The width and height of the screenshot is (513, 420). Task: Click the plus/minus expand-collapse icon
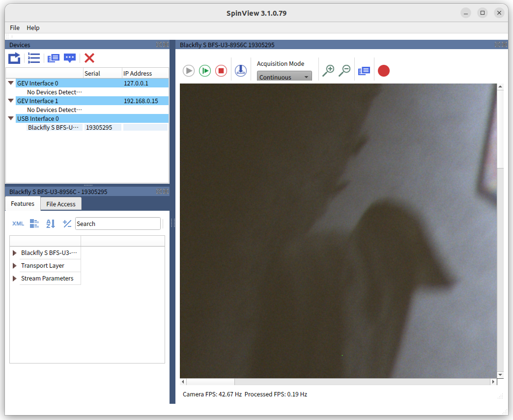coord(67,224)
